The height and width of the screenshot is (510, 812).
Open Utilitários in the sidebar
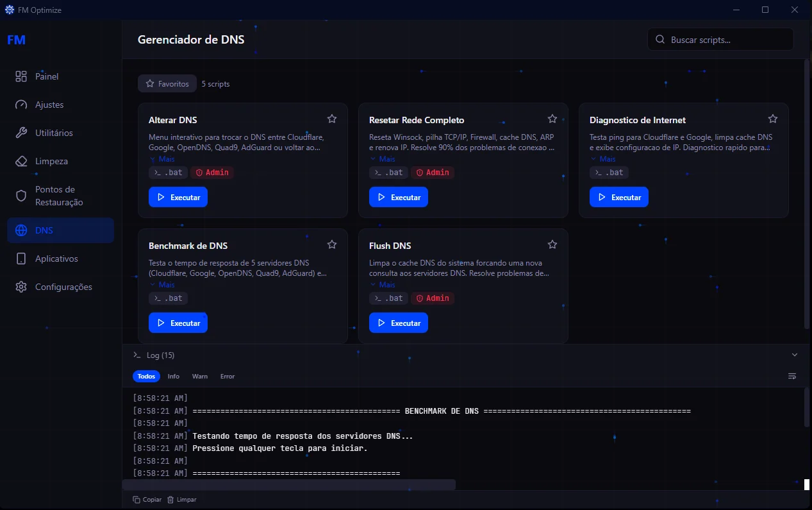pos(60,133)
